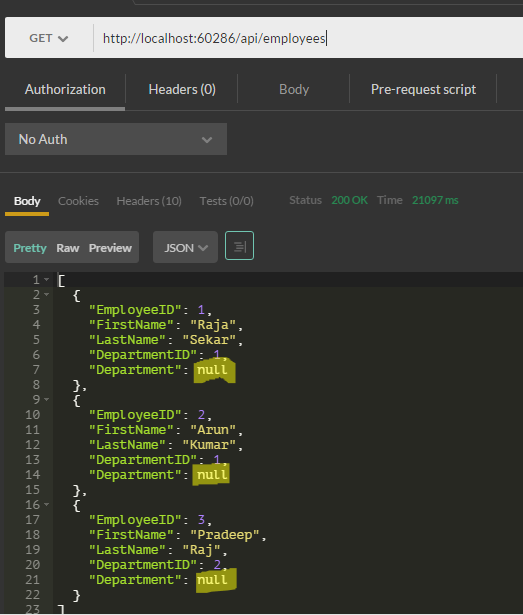Open the GET method dropdown
Screen dimensions: 523x615
49,38
